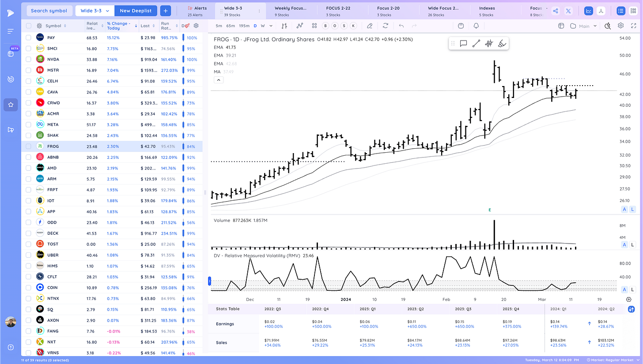Click the Search symbol field
Image resolution: width=643 pixels, height=364 pixels.
pyautogui.click(x=49, y=11)
